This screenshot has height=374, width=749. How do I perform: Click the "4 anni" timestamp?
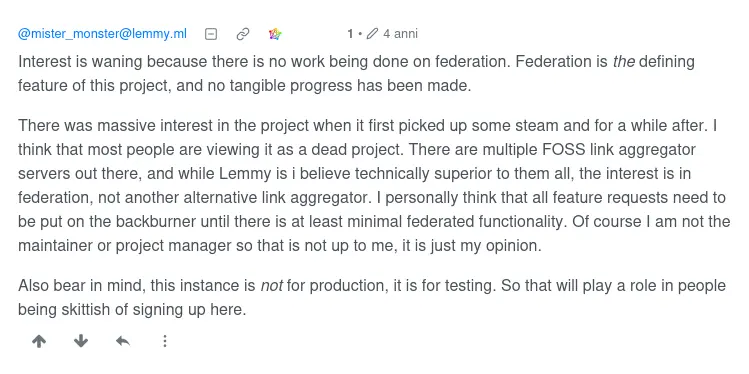coord(400,34)
